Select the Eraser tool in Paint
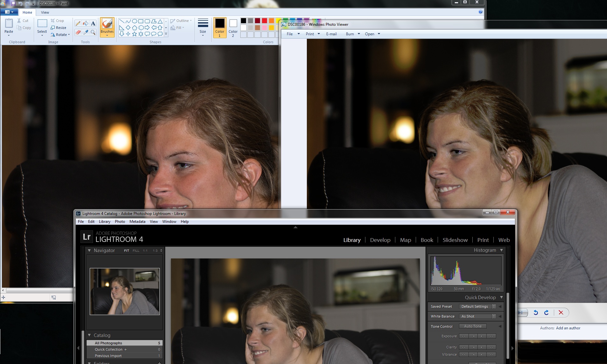 click(x=78, y=32)
